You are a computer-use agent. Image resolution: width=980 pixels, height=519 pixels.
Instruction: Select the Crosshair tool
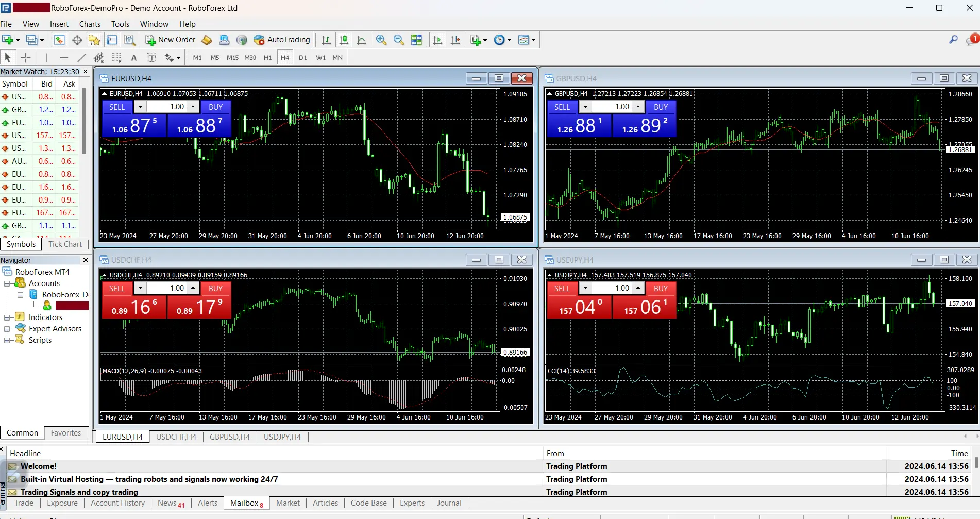pos(26,58)
